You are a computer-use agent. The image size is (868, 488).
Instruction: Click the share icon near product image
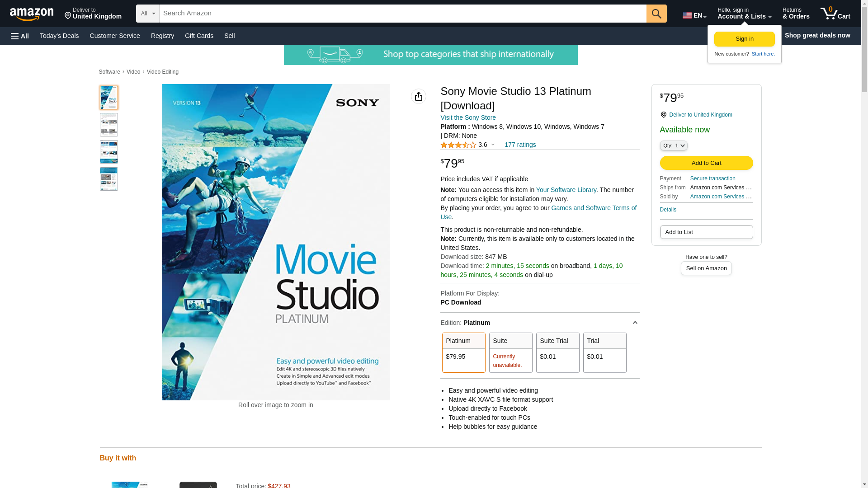[x=418, y=96]
